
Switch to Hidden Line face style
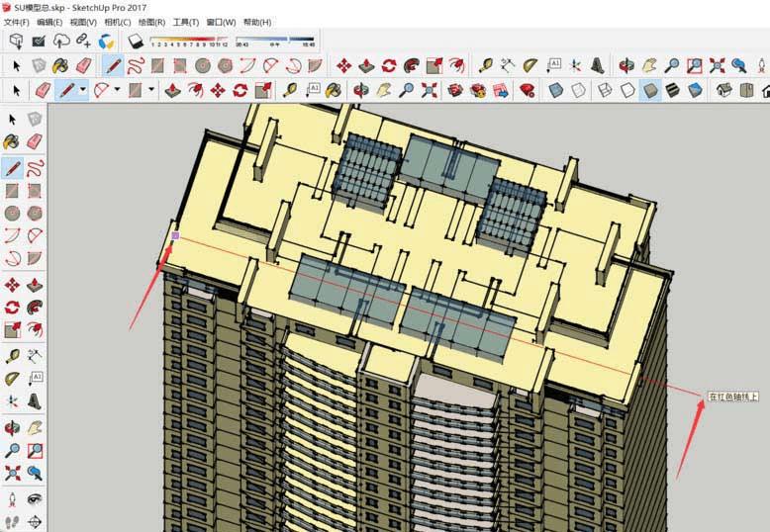pos(627,90)
